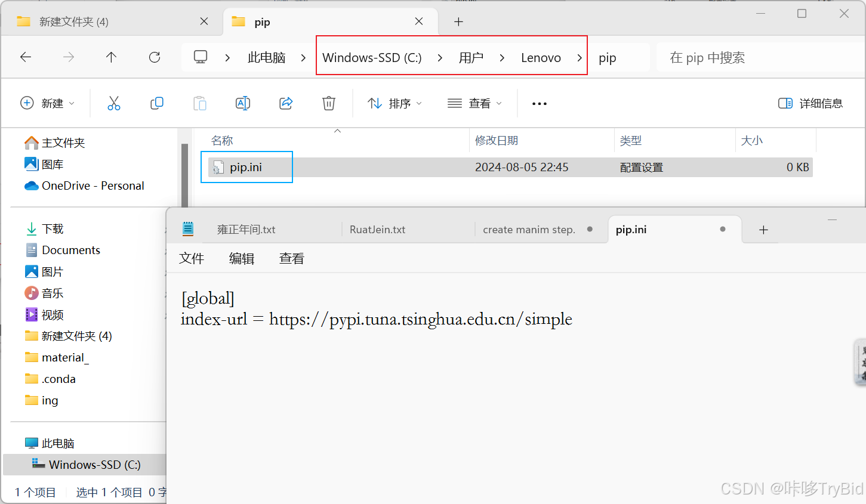
Task: Refresh the pip folder view
Action: point(155,57)
